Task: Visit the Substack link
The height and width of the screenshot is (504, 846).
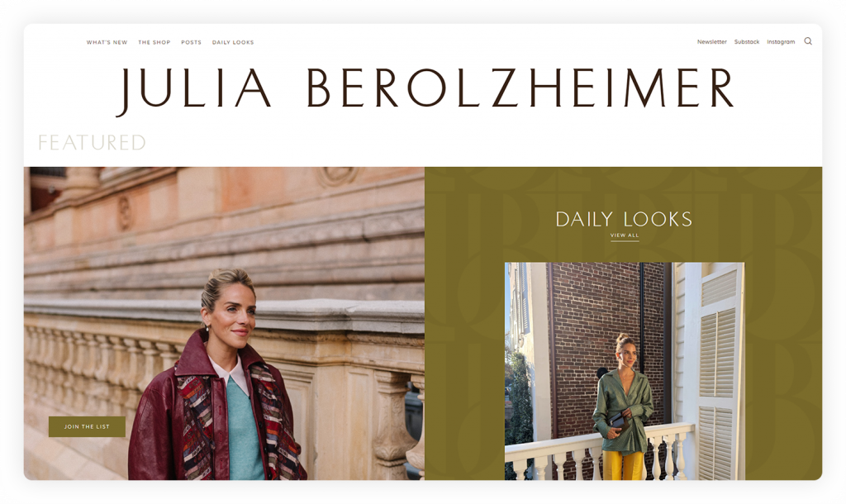Action: (747, 41)
